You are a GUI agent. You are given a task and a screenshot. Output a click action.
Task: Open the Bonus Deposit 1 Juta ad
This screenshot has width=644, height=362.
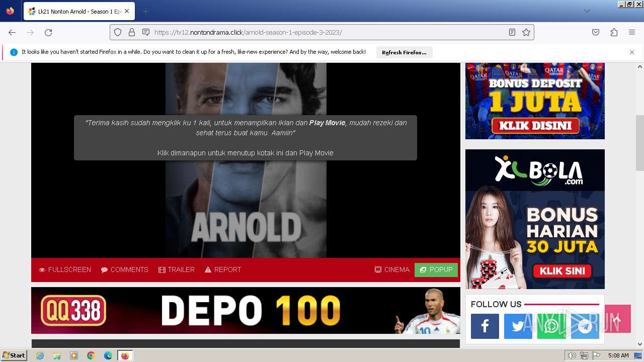[x=535, y=101]
